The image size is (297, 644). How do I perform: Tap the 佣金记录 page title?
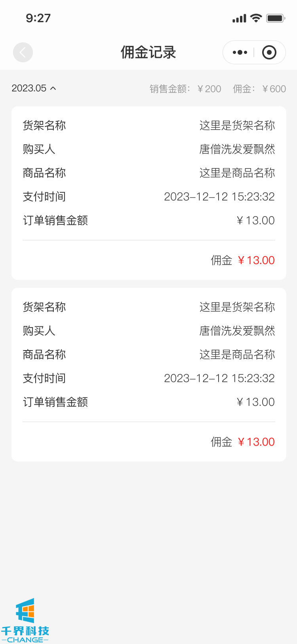[148, 52]
